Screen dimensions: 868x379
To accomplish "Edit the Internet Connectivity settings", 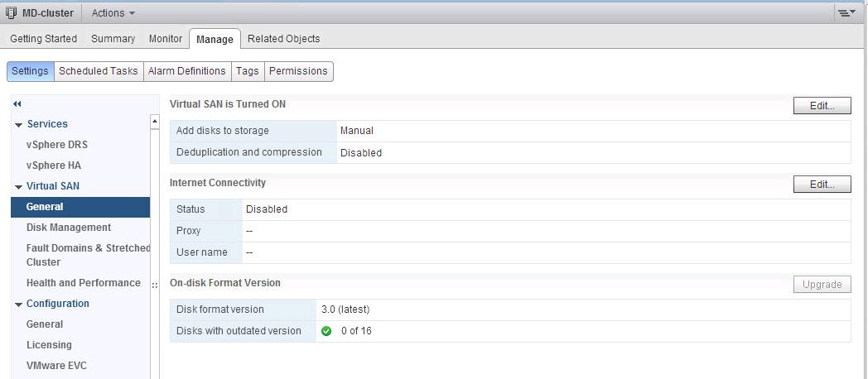I will (x=822, y=185).
